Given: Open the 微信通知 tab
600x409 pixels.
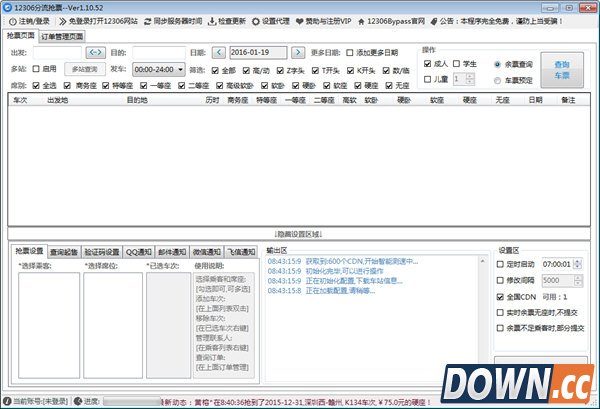Looking at the screenshot, I should 207,252.
